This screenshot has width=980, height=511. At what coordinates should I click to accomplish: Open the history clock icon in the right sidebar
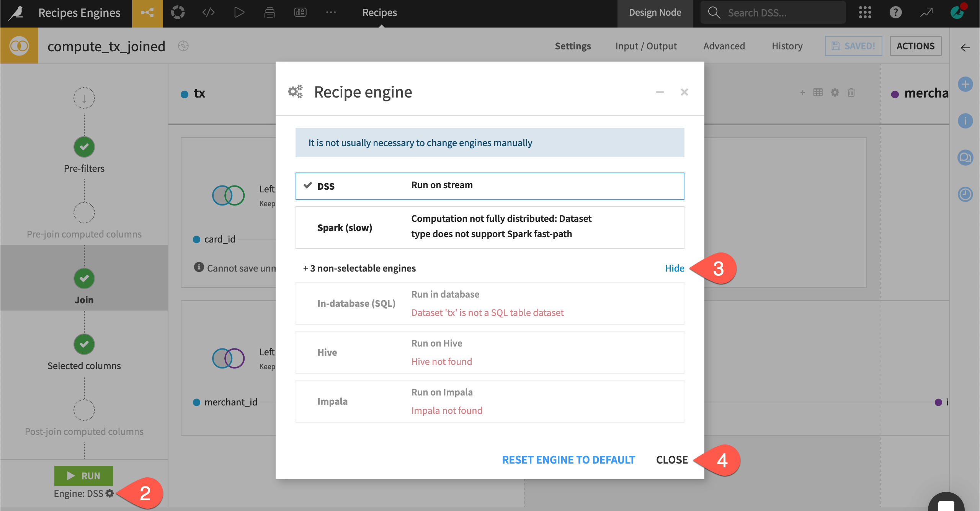[x=965, y=194]
